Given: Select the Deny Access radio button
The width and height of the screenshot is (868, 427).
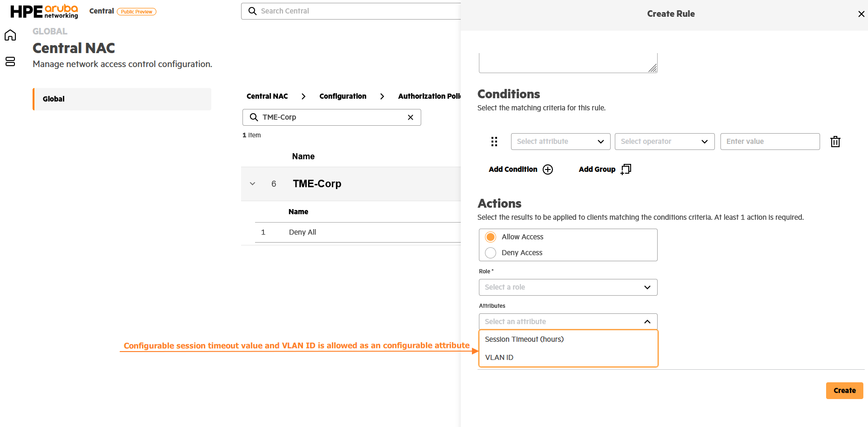Looking at the screenshot, I should [491, 253].
